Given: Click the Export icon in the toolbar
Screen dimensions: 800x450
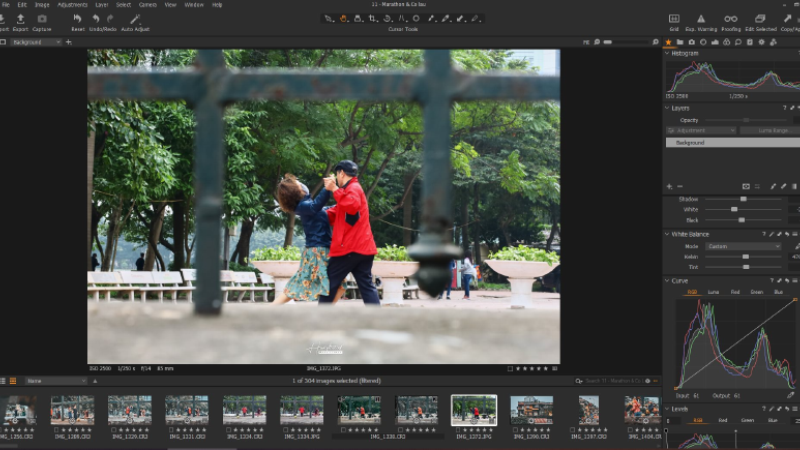Looking at the screenshot, I should pyautogui.click(x=20, y=19).
